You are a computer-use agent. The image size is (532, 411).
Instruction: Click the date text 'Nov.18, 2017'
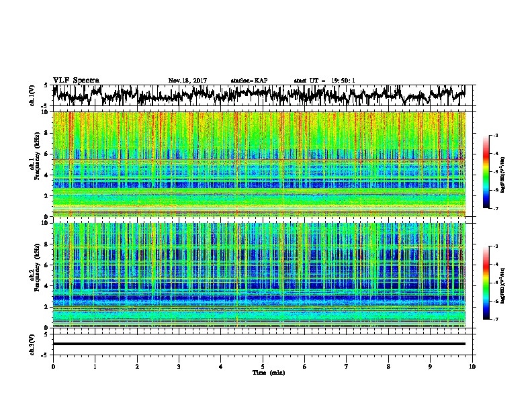[187, 81]
